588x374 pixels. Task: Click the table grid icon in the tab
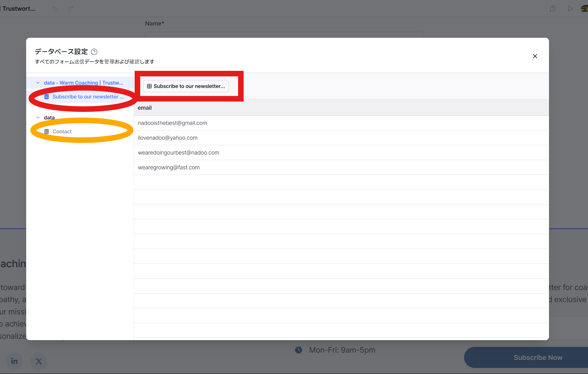[149, 86]
